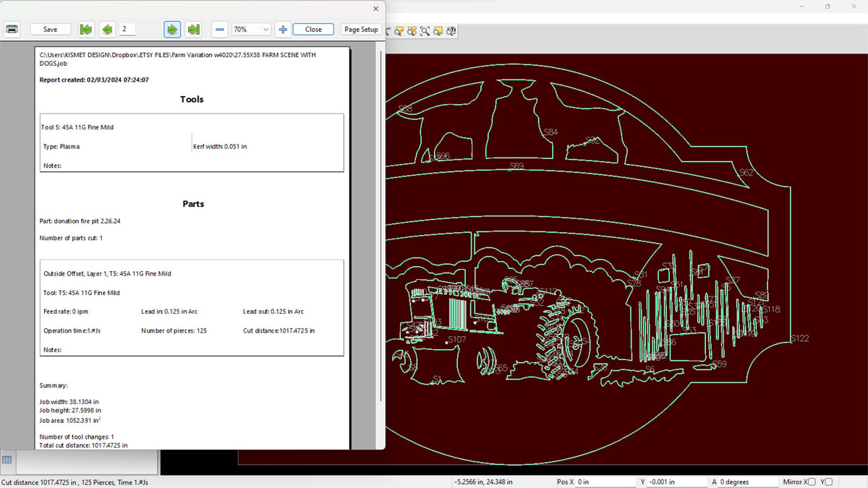Click 'Lead in: 0.125 in Arc' text

pyautogui.click(x=169, y=312)
